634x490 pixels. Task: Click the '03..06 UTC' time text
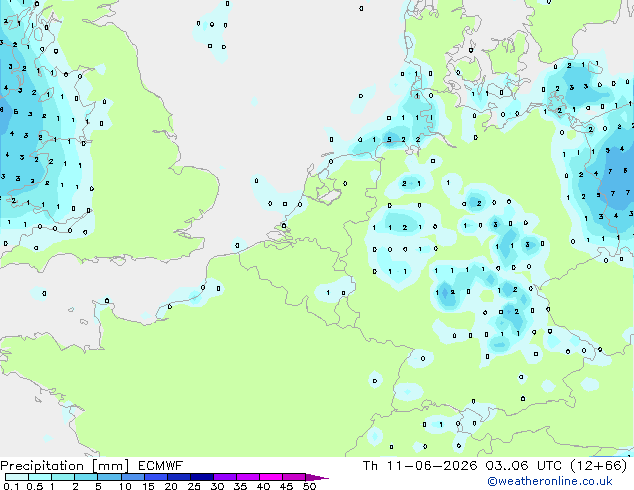[x=523, y=466]
